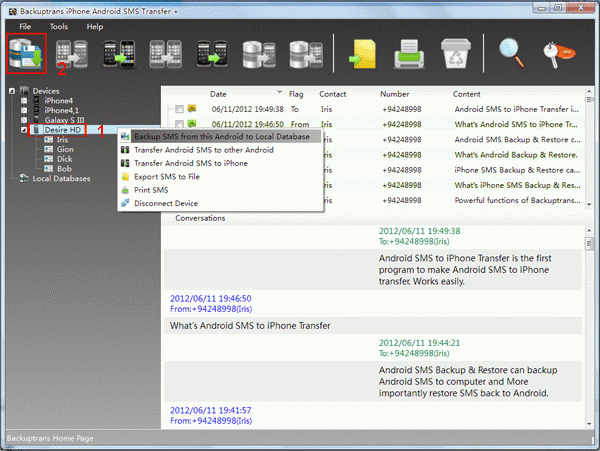Viewport: 600px width, 451px height.
Task: Toggle the Date column sort arrow
Action: point(280,92)
